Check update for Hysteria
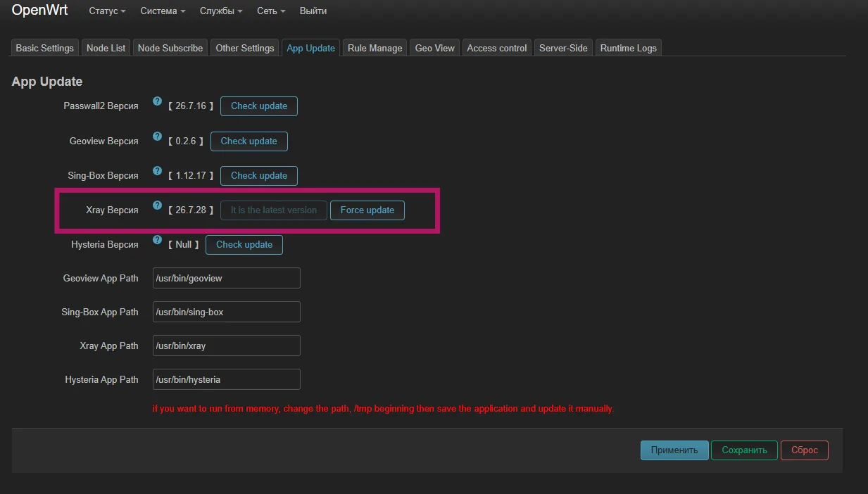868x494 pixels. point(244,245)
